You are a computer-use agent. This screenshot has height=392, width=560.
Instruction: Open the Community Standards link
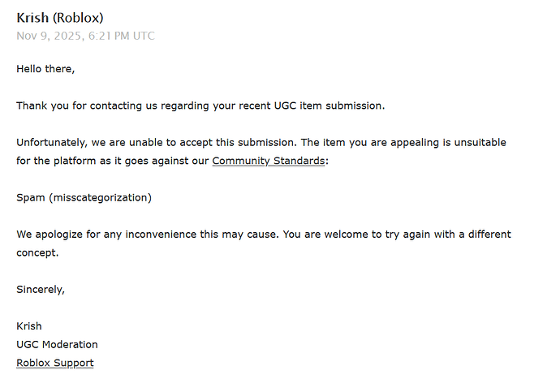[x=268, y=161]
